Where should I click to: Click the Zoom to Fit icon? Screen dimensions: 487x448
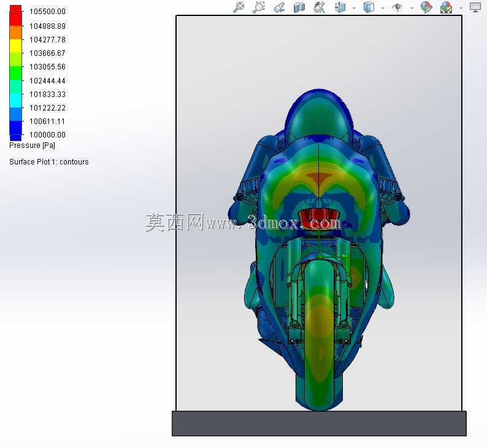tap(239, 7)
